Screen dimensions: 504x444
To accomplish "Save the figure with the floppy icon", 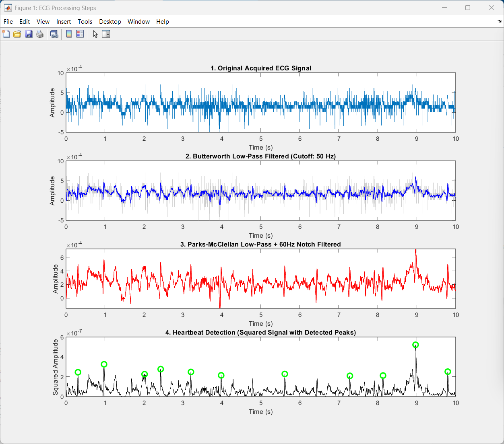I will [29, 34].
